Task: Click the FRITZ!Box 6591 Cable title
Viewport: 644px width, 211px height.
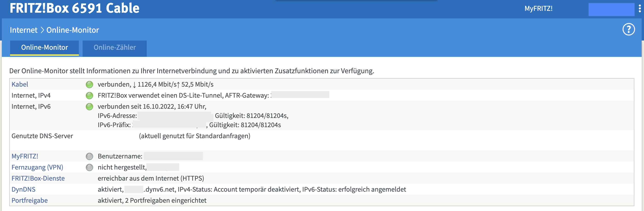Action: point(75,8)
